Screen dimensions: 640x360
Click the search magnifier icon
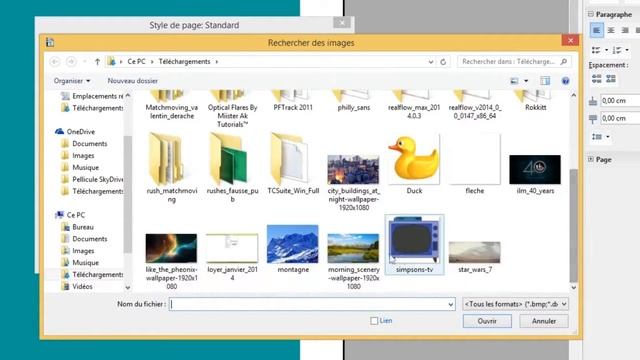564,62
